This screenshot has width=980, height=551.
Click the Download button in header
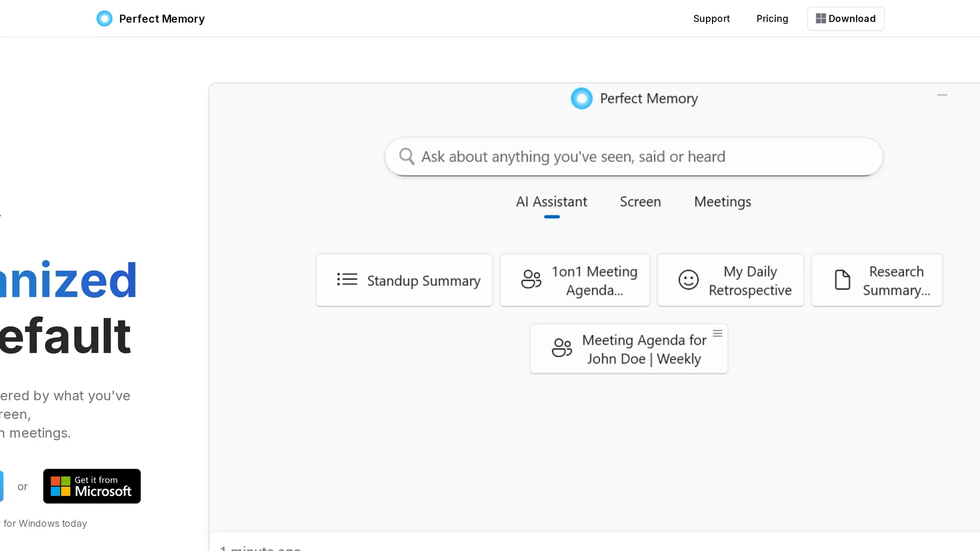pyautogui.click(x=845, y=19)
